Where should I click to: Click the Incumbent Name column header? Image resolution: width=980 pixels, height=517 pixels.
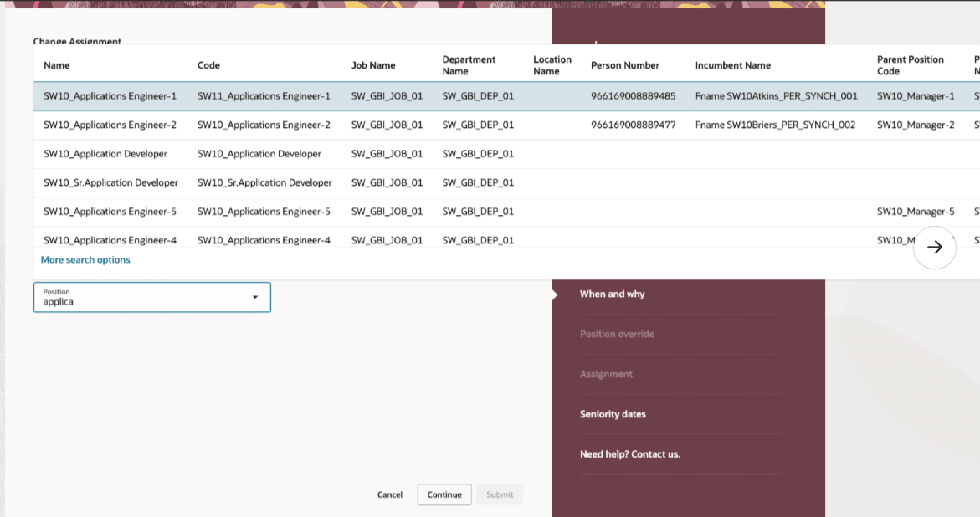(x=732, y=65)
